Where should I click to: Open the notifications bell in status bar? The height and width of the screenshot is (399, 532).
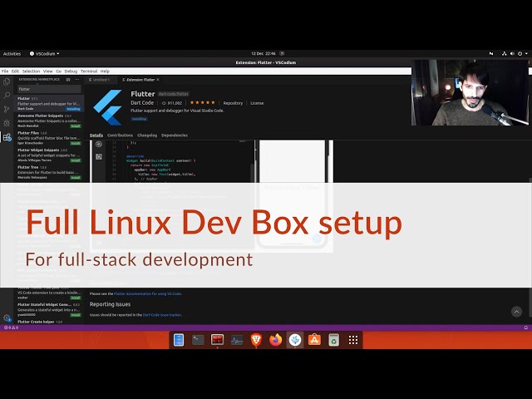pyautogui.click(x=525, y=328)
